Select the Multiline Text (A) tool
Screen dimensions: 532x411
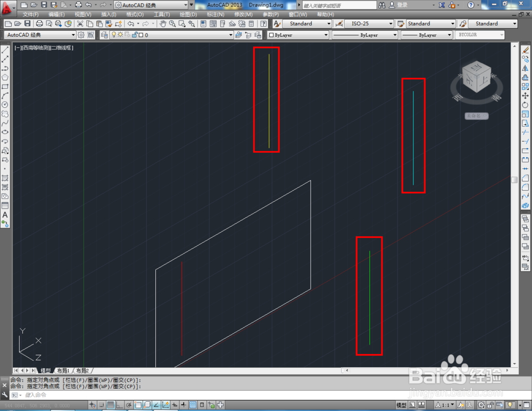tap(5, 215)
